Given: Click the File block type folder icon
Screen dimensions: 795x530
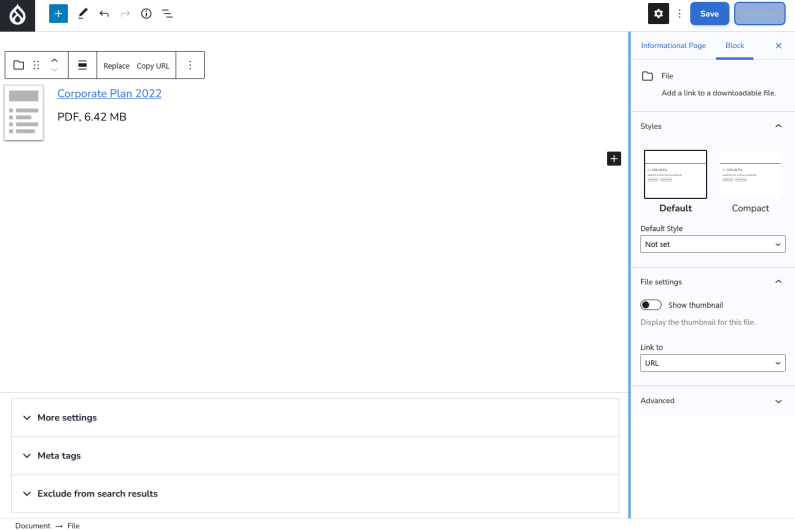Looking at the screenshot, I should (x=19, y=65).
